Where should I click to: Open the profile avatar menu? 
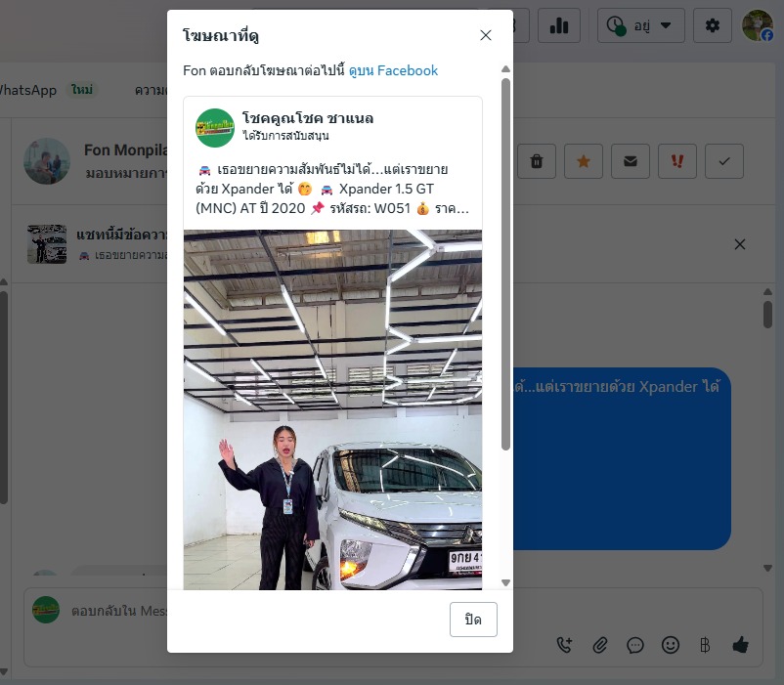[x=758, y=25]
